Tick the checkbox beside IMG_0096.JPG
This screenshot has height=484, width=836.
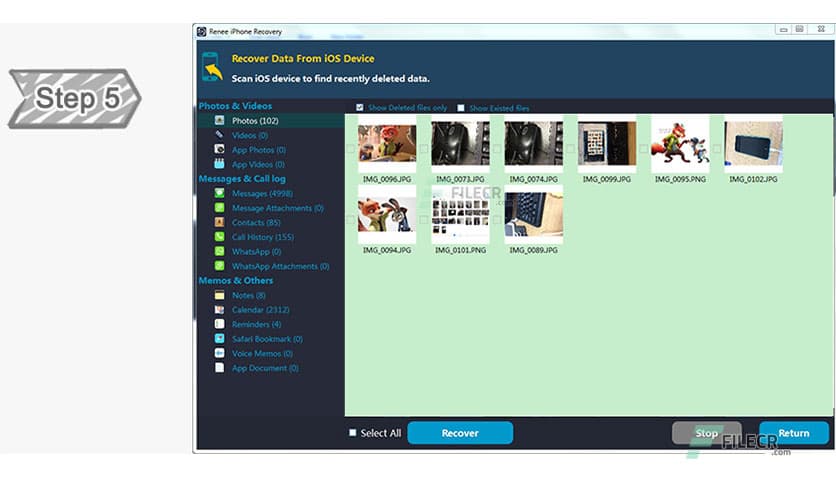350,149
